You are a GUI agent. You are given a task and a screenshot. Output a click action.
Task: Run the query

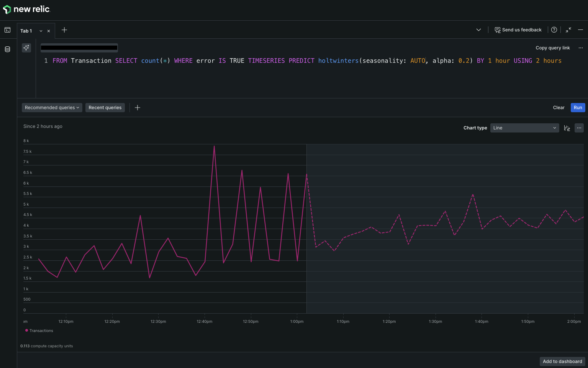tap(578, 108)
